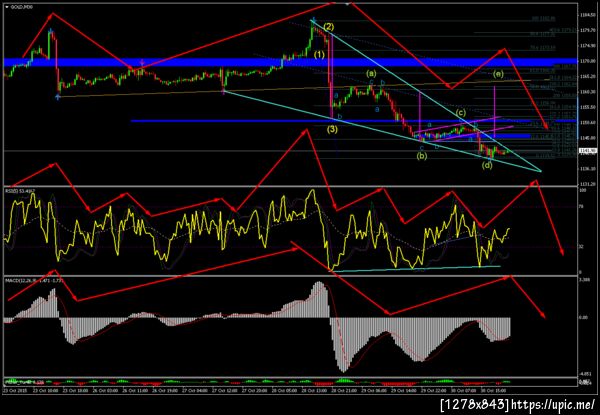
Task: Click the 1179.70 price scale value
Action: coord(586,31)
